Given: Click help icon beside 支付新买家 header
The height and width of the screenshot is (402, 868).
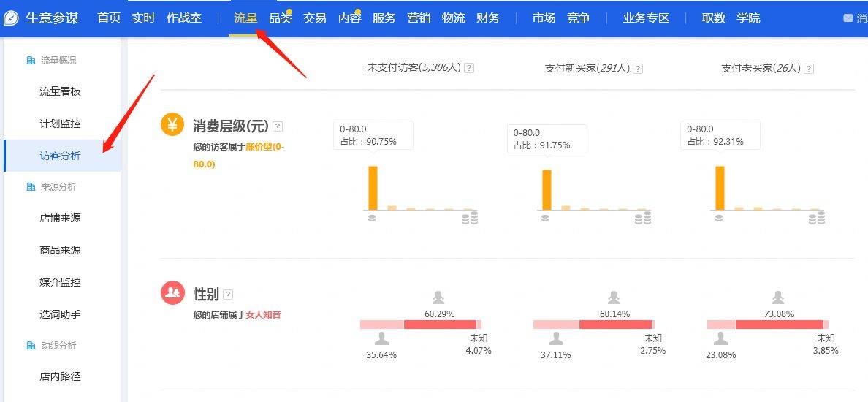Looking at the screenshot, I should [638, 69].
